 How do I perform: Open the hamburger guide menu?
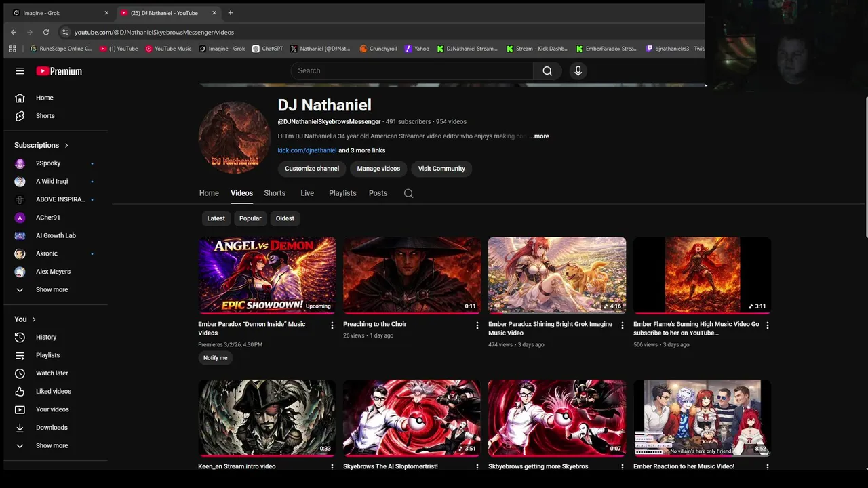pyautogui.click(x=20, y=70)
